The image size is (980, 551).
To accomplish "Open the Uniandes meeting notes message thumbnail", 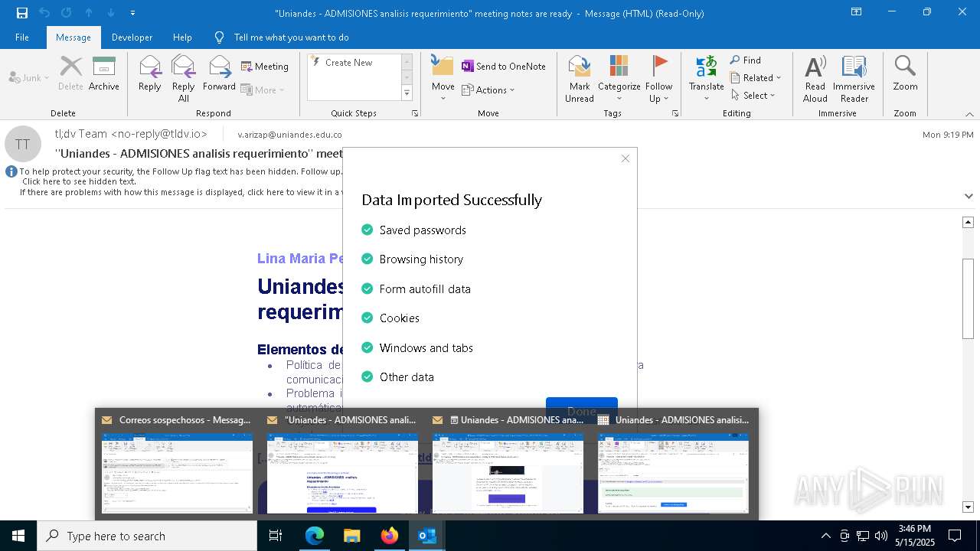I will point(342,465).
